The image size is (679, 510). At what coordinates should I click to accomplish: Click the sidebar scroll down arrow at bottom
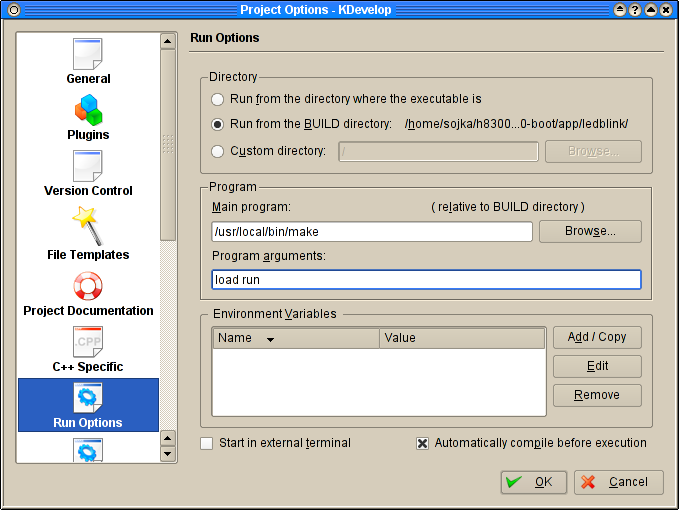tap(168, 454)
